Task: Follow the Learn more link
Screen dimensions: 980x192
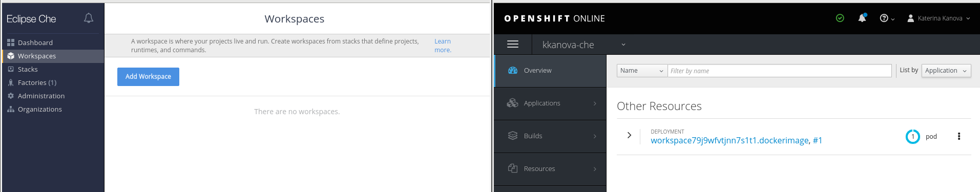Action: [443, 46]
